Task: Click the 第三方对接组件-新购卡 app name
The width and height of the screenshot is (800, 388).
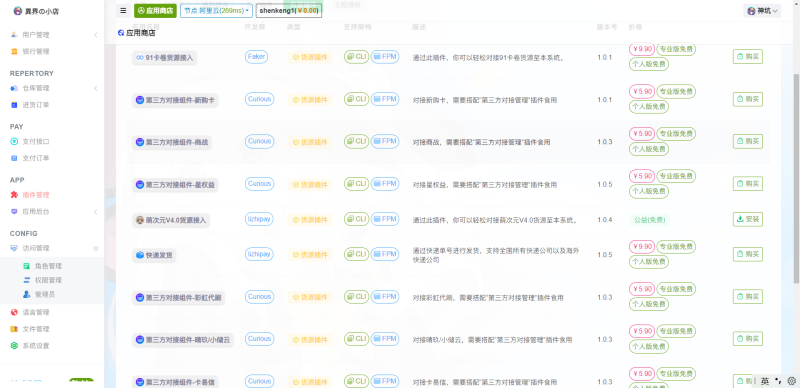Action: click(175, 101)
